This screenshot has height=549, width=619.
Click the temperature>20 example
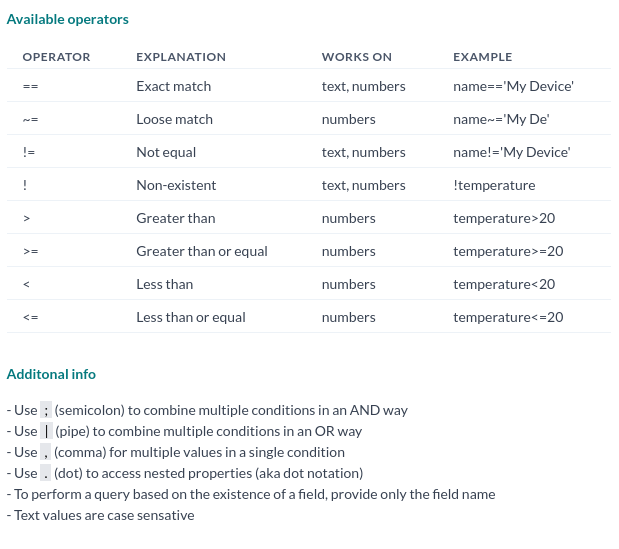(x=504, y=218)
